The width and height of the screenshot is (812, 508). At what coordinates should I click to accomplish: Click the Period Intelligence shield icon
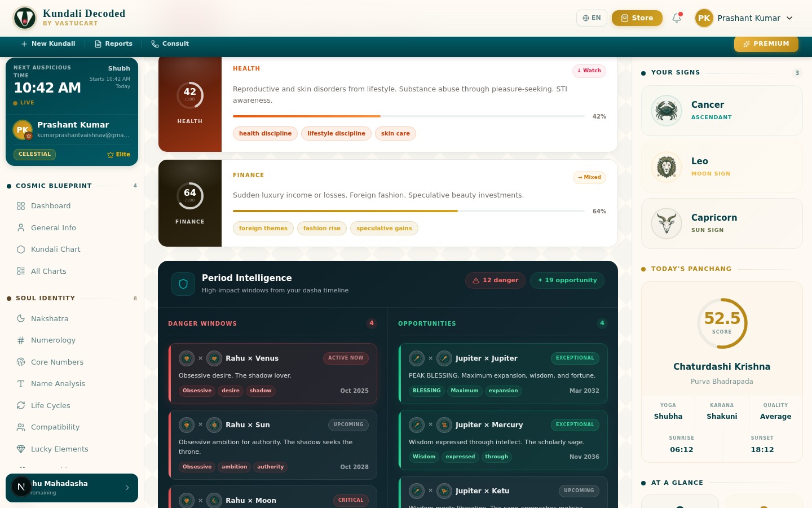pos(183,284)
